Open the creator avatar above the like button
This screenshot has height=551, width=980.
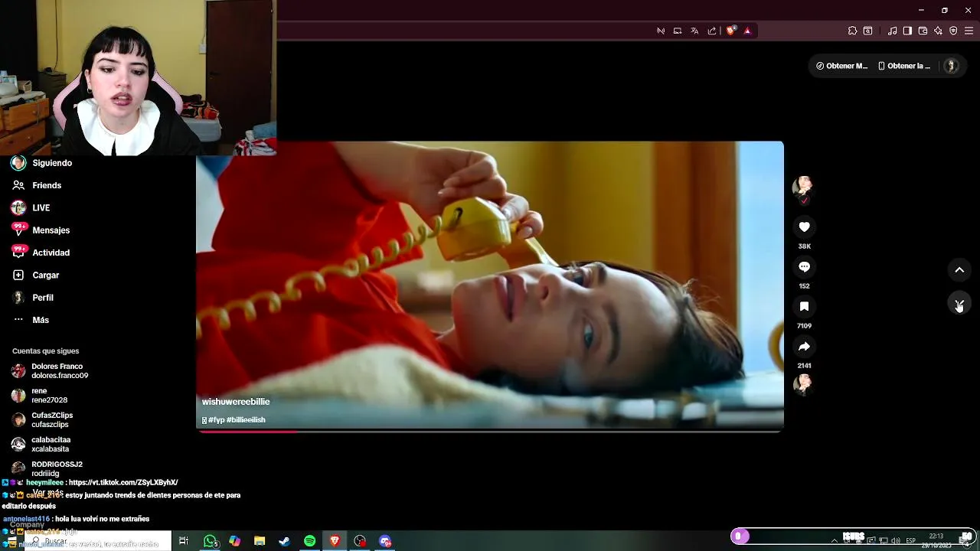802,187
